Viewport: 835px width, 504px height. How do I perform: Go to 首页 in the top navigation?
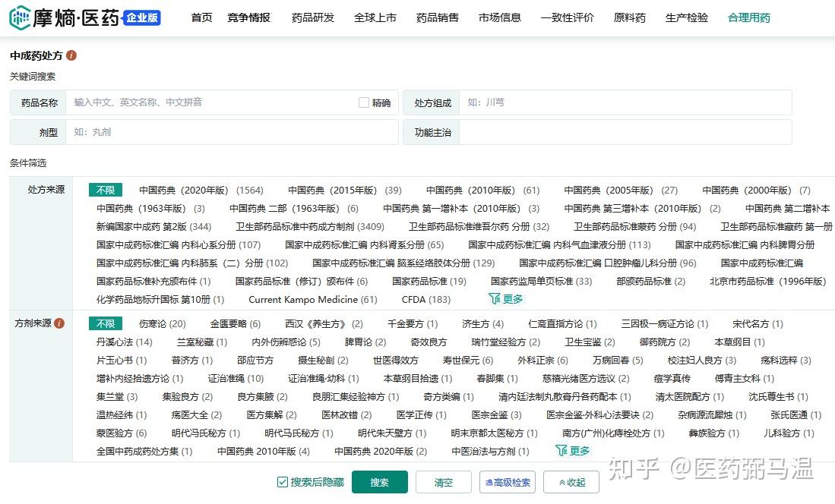(201, 17)
